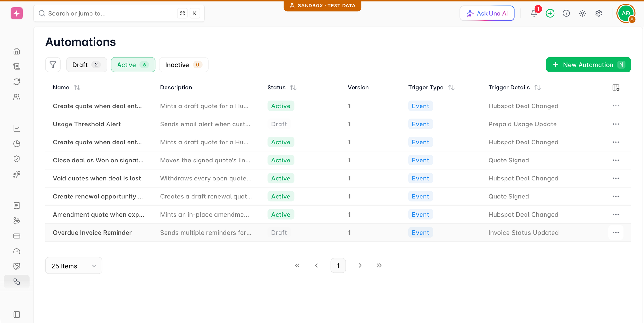Focus the Search or jump to field
This screenshot has width=644, height=323.
[119, 13]
